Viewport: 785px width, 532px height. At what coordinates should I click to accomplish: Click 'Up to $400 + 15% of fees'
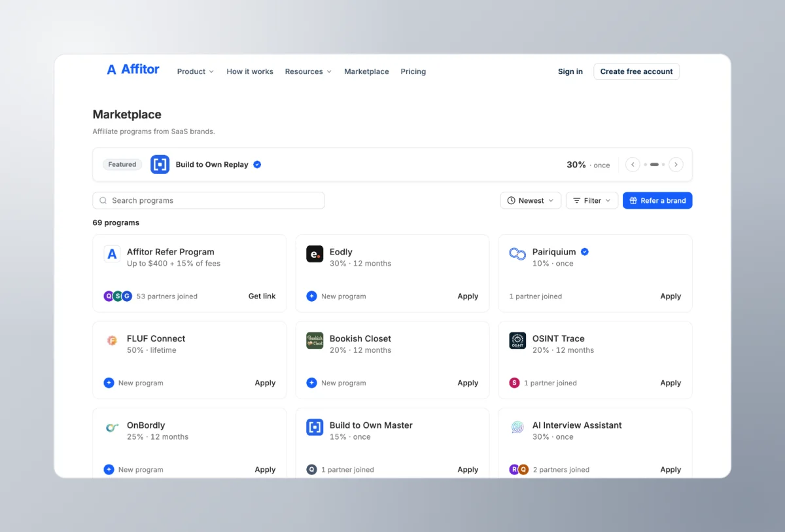pos(173,264)
